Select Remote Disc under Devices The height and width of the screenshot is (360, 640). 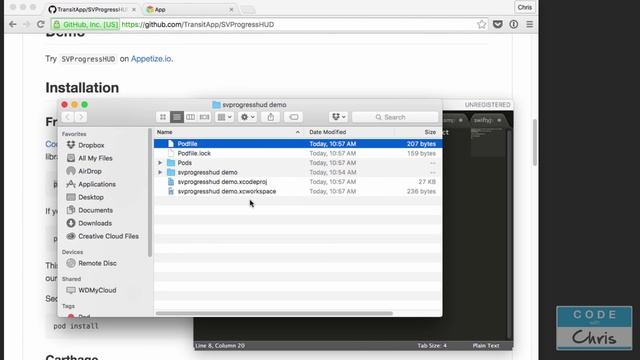pyautogui.click(x=97, y=263)
